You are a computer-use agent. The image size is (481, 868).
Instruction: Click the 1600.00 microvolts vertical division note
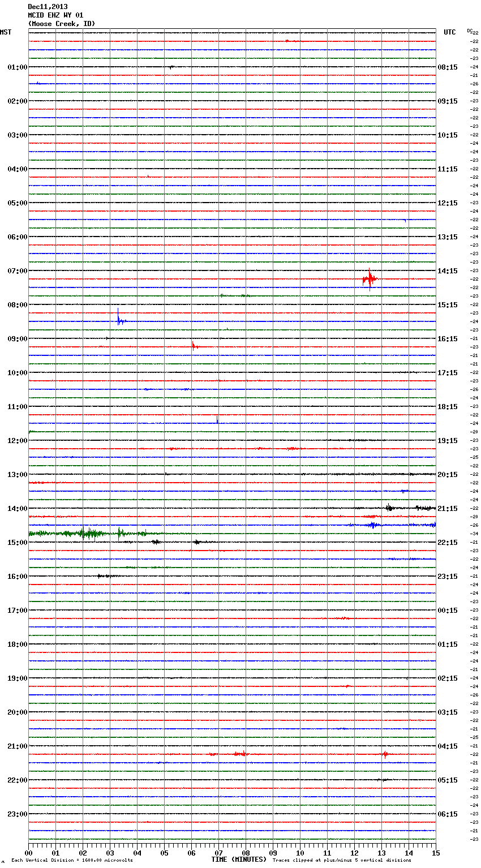pos(72,860)
